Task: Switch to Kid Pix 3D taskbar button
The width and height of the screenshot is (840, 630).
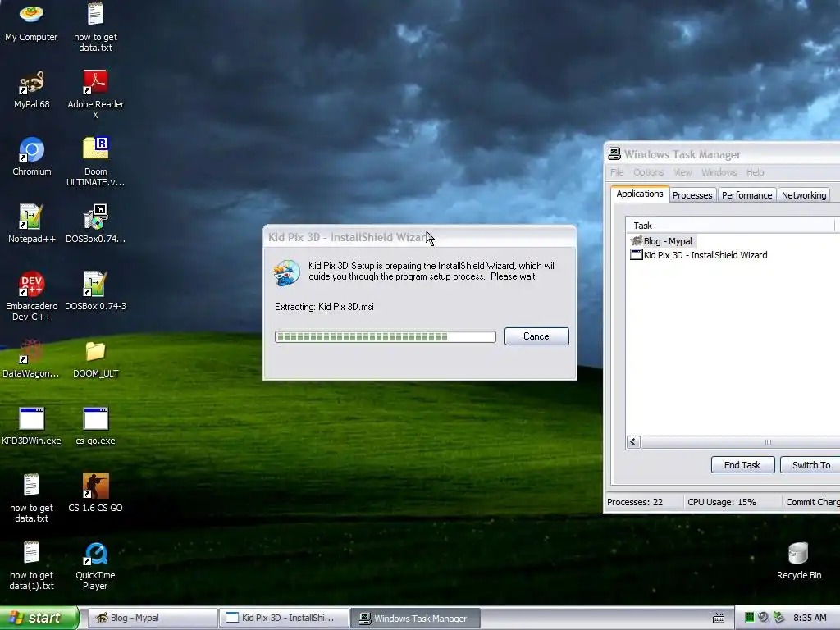Action: [285, 619]
